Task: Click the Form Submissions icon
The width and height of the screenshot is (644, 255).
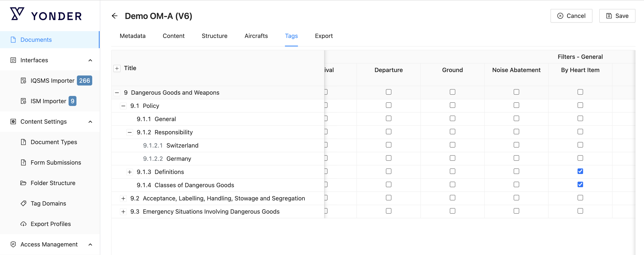Action: click(23, 162)
